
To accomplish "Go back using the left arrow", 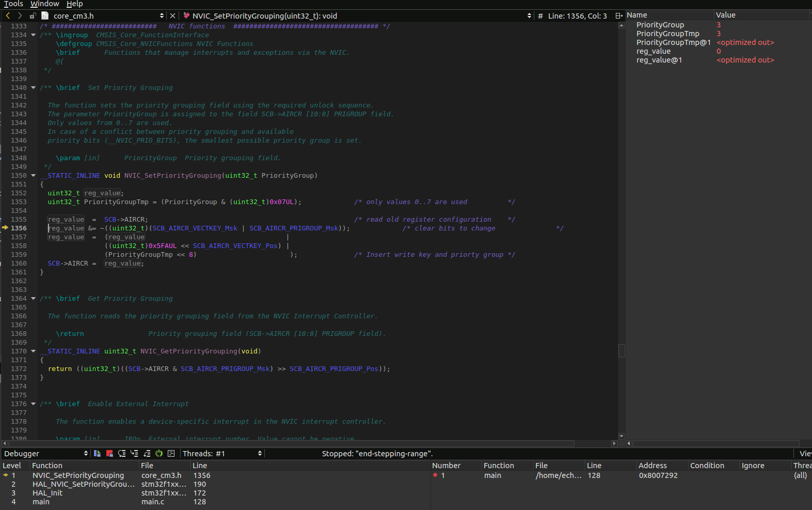I will [x=8, y=16].
